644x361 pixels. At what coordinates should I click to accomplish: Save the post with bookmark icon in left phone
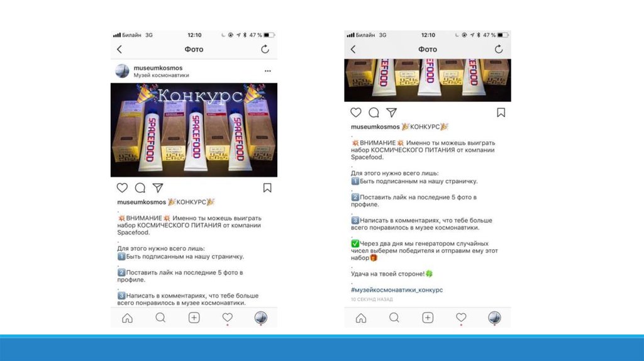267,187
